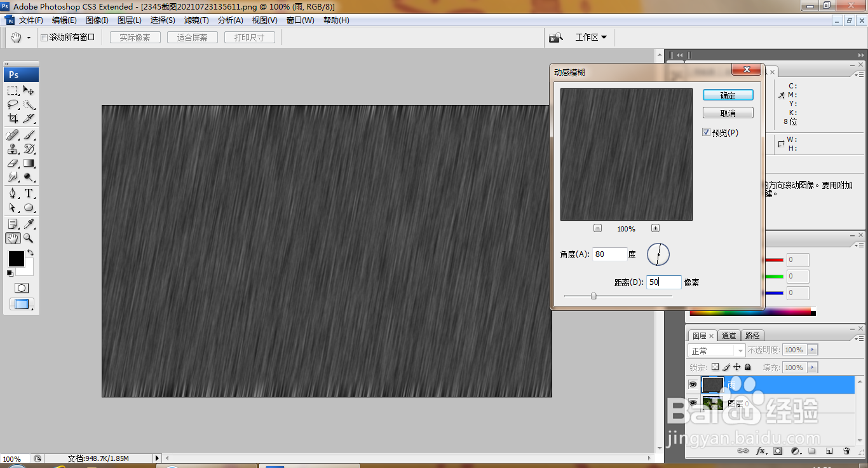This screenshot has width=868, height=468.
Task: Create new adjustment layer icon
Action: point(795,451)
